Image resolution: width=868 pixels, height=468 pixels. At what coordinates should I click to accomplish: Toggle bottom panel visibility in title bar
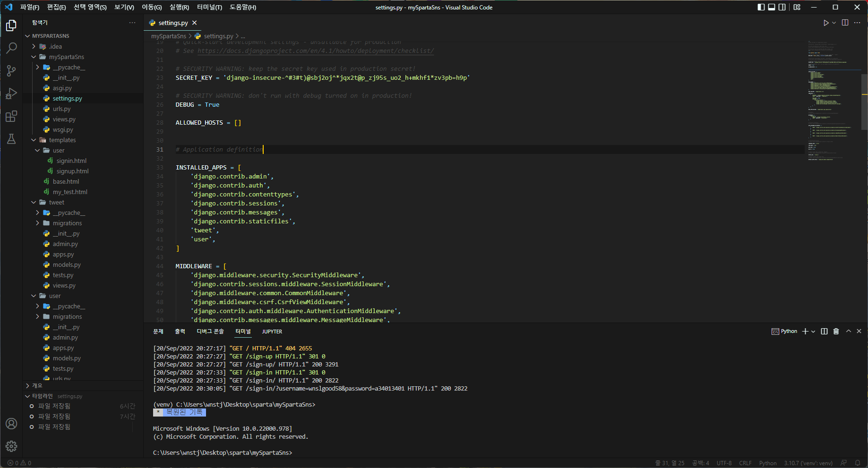[772, 7]
